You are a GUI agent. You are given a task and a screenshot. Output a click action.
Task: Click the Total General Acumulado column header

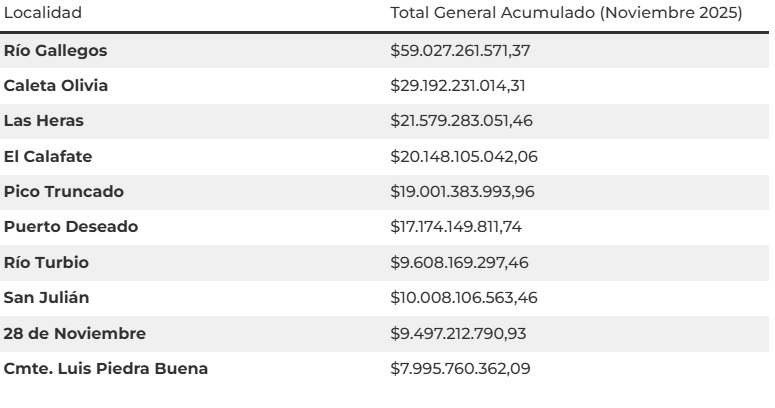[566, 13]
